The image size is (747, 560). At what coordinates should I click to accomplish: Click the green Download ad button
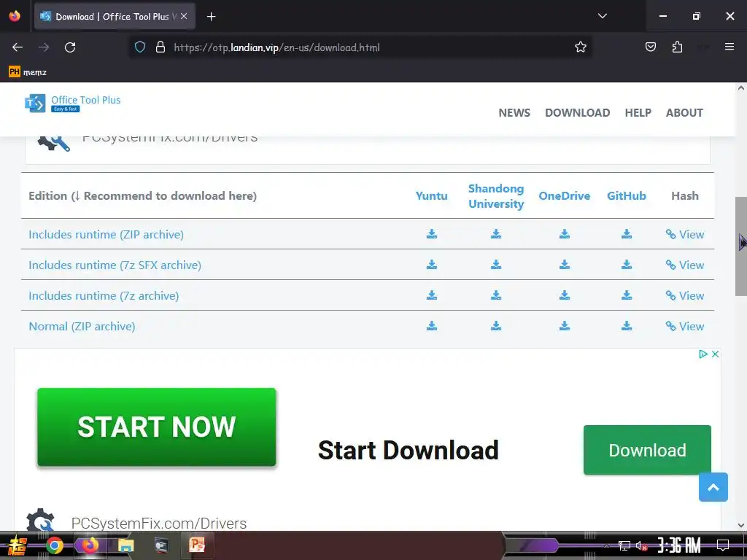click(647, 450)
